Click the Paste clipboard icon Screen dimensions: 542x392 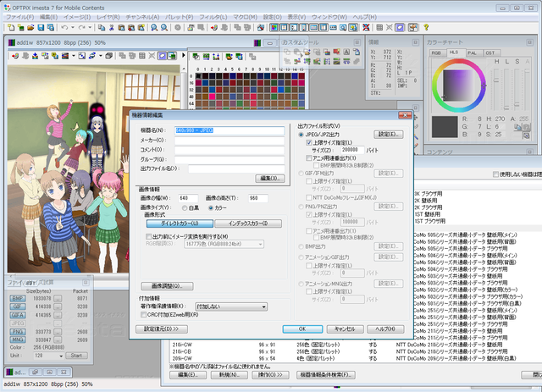(121, 27)
